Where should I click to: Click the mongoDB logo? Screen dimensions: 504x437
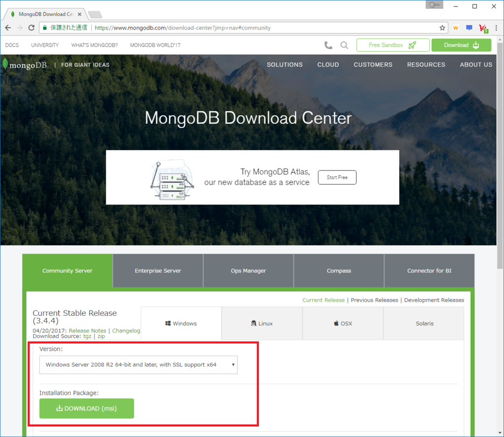pos(25,65)
